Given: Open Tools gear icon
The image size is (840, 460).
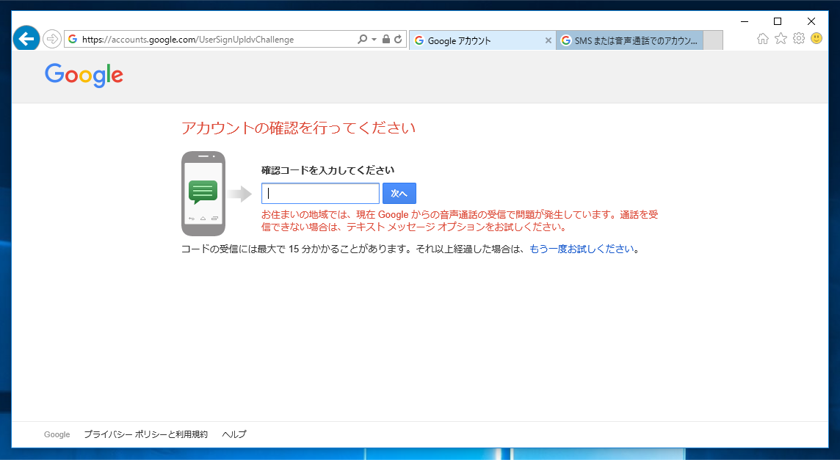Looking at the screenshot, I should point(799,39).
